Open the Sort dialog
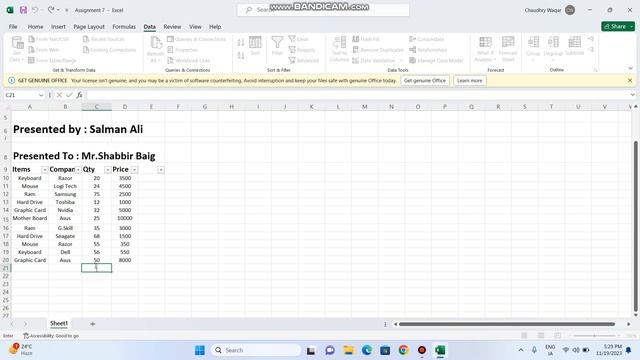The image size is (640, 360). 255,46
